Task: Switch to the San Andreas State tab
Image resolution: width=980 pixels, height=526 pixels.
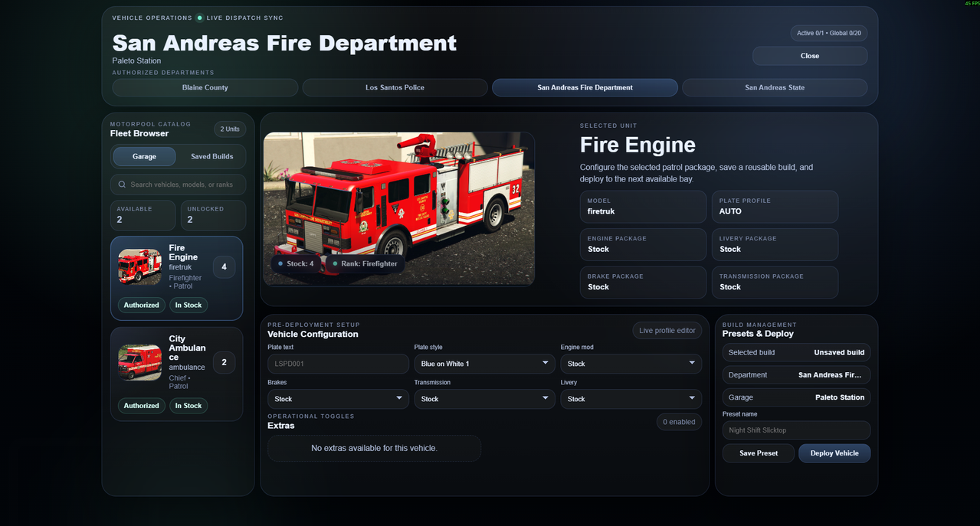Action: tap(775, 87)
